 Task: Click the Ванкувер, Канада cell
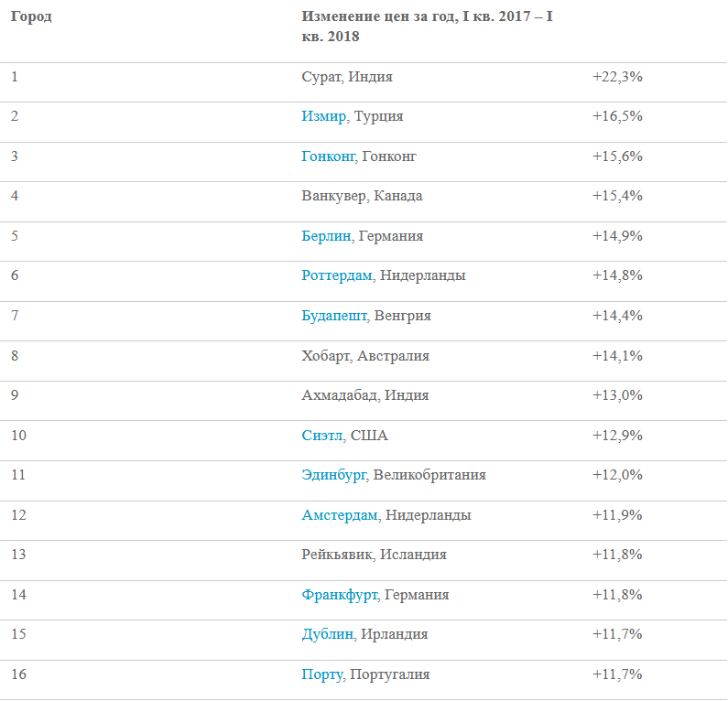click(362, 196)
